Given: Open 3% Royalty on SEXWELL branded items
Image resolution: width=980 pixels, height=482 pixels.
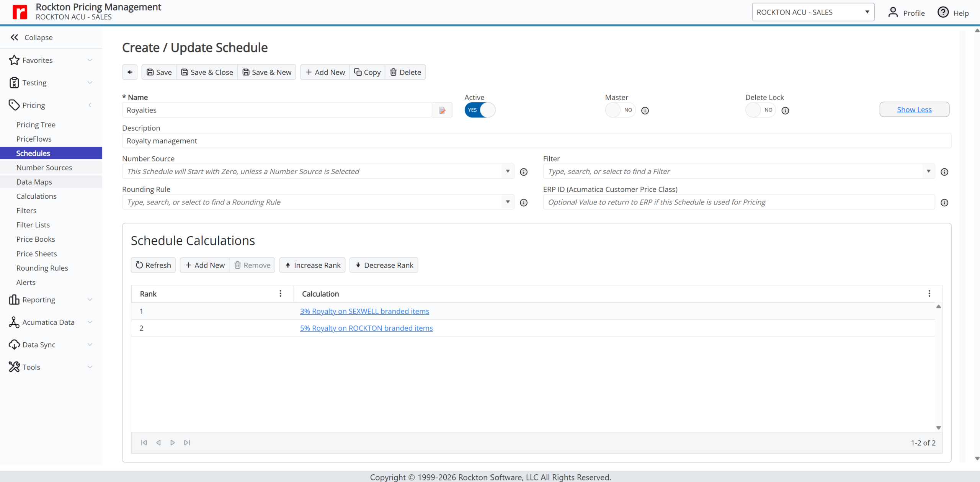Looking at the screenshot, I should coord(364,311).
